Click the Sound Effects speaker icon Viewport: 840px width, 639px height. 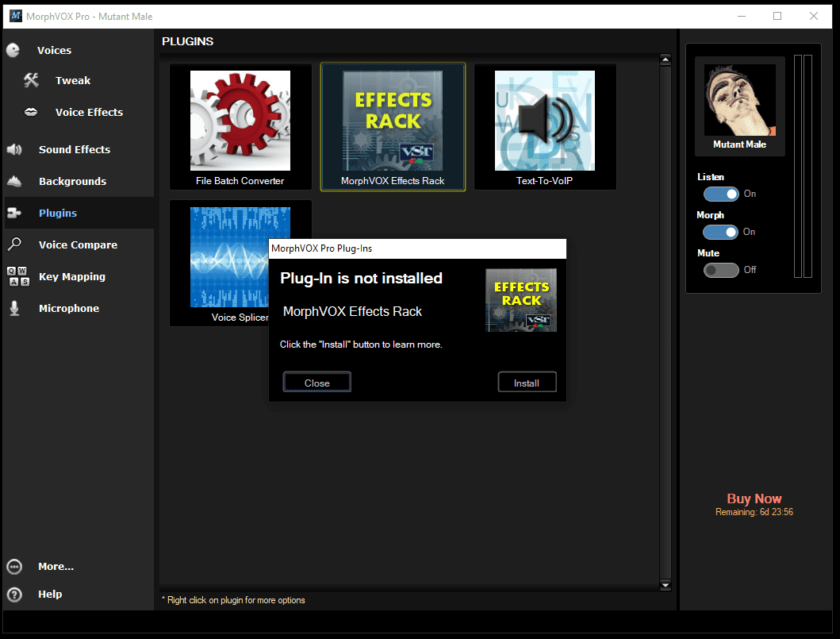tap(14, 149)
